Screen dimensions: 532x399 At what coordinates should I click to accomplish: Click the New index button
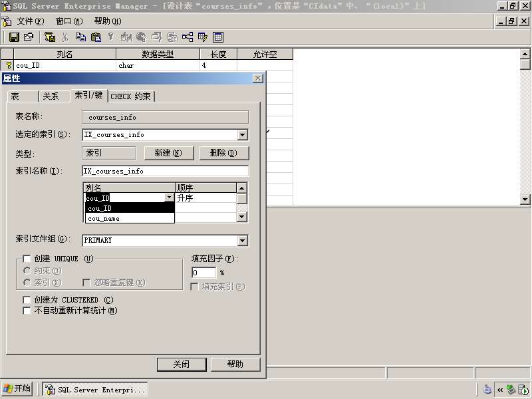169,153
